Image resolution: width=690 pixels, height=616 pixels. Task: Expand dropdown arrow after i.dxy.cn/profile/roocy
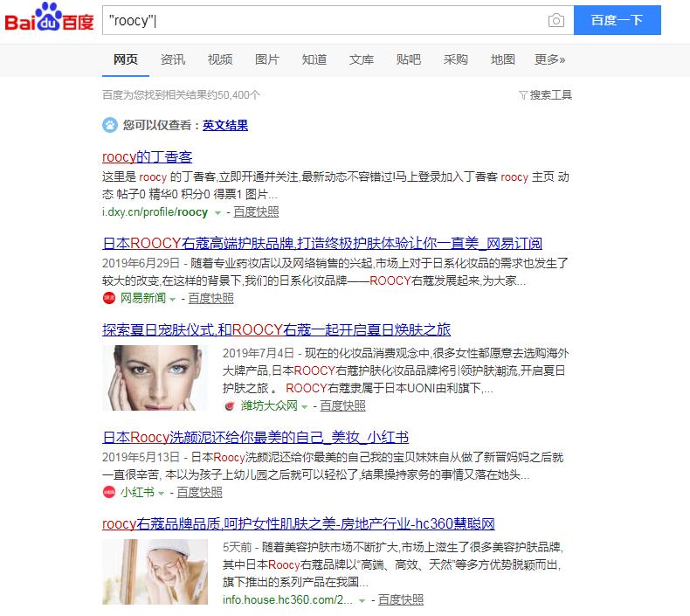[x=217, y=213]
